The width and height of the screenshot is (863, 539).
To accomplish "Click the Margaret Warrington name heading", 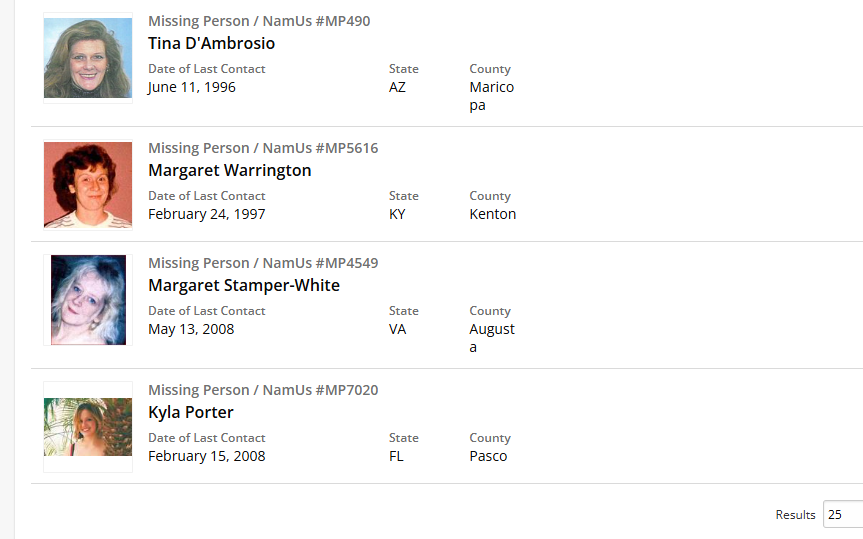I will pos(230,171).
